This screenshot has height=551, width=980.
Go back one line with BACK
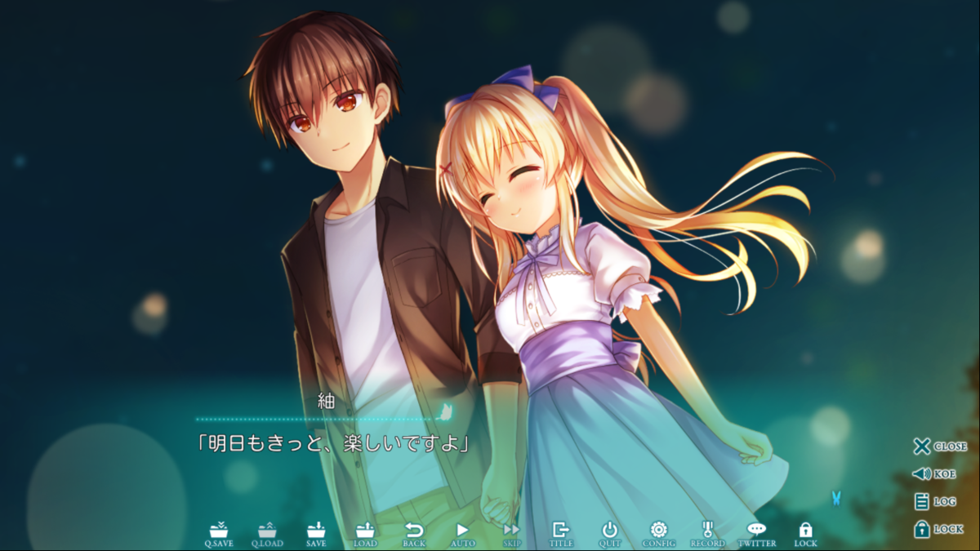tap(414, 535)
